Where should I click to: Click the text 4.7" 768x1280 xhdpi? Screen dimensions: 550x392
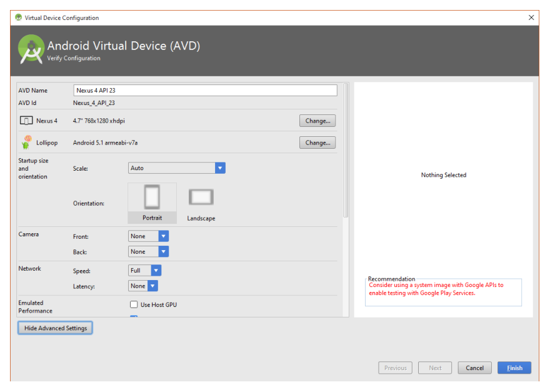point(99,121)
